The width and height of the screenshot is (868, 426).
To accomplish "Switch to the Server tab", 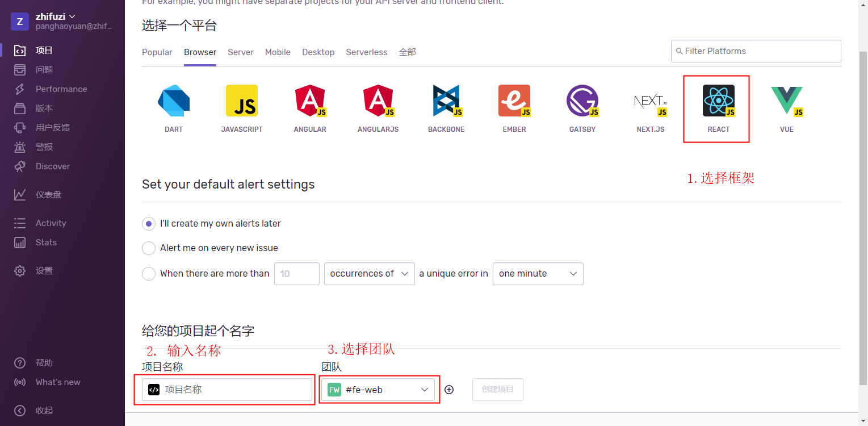I will pos(241,52).
